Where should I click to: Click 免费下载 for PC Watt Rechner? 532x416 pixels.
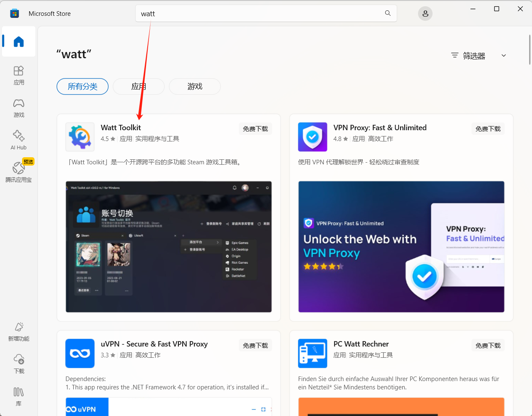point(488,346)
